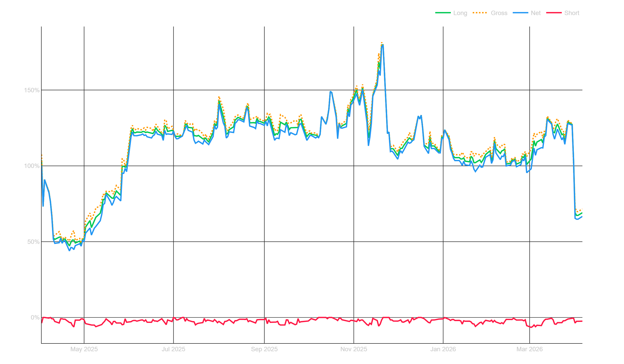This screenshot has width=624, height=364.
Task: Click the Sep 2025 axis tick label
Action: pyautogui.click(x=264, y=349)
